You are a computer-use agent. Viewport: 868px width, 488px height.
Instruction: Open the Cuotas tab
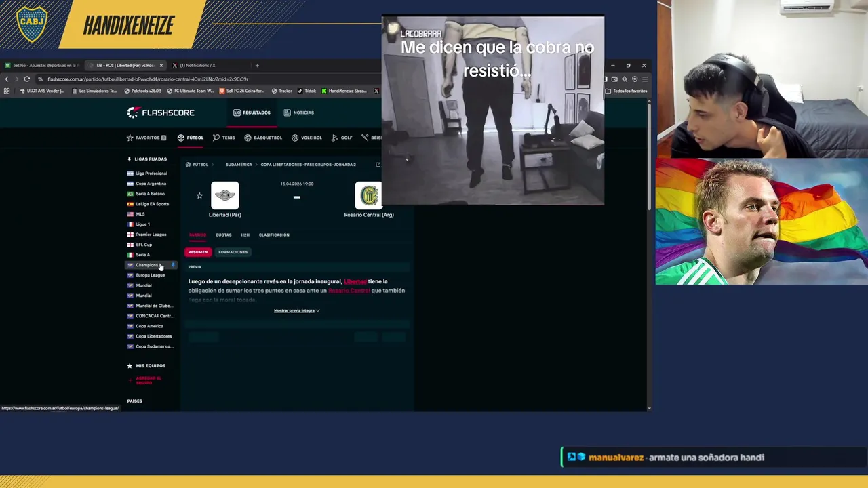click(x=223, y=235)
